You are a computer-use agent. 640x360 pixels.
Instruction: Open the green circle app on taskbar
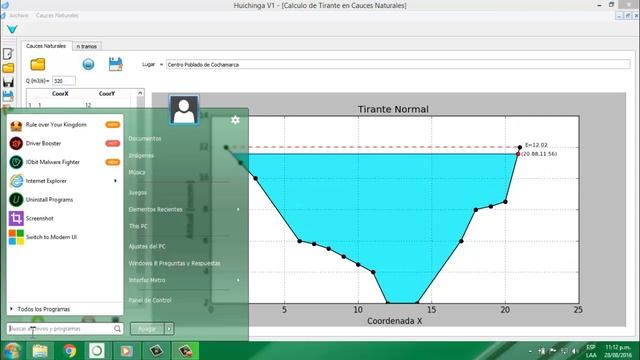(97, 351)
